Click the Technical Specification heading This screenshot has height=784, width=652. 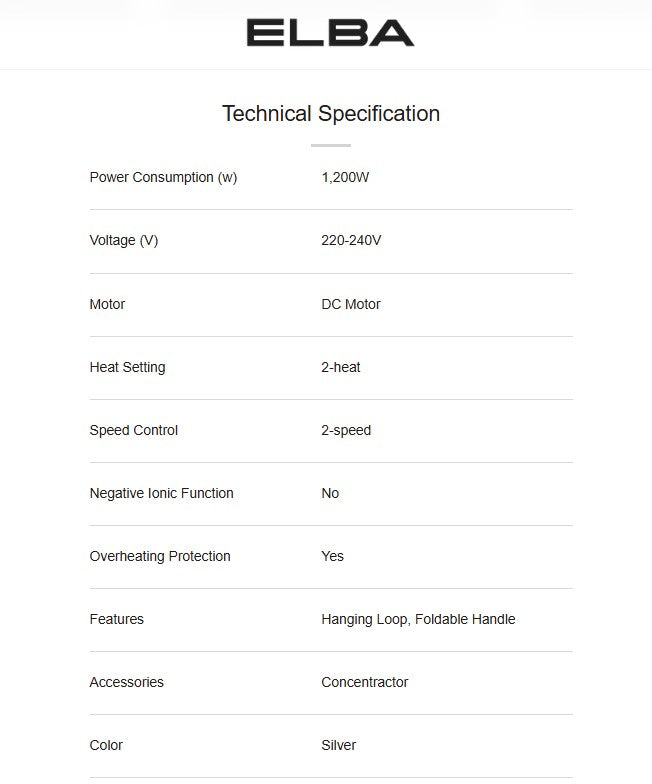[x=330, y=114]
